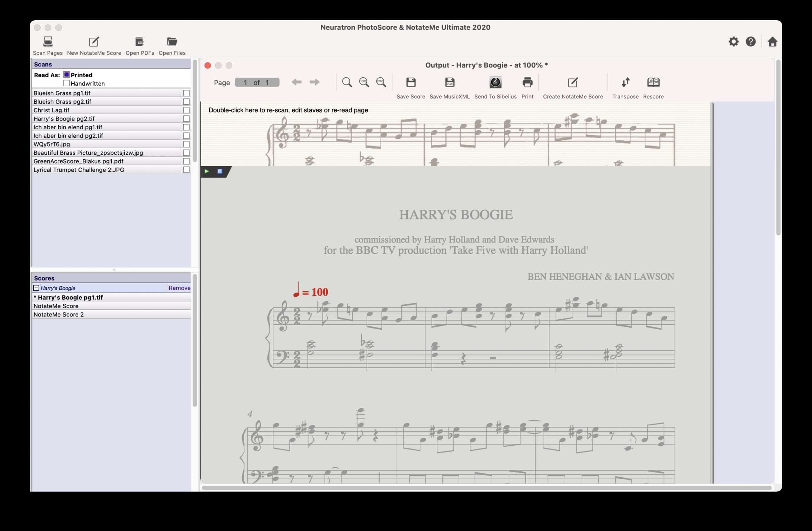Click the Scores panel header
This screenshot has height=531, width=812.
coord(111,278)
